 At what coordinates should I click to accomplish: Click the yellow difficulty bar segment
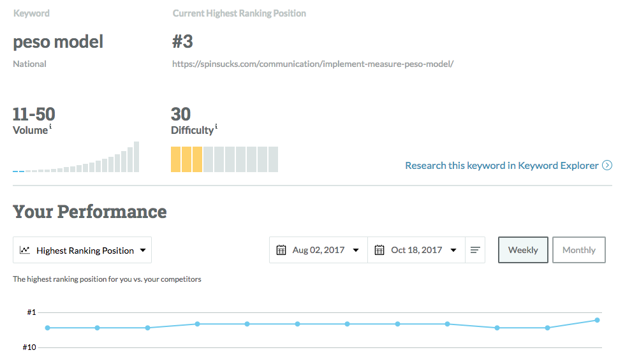click(186, 159)
